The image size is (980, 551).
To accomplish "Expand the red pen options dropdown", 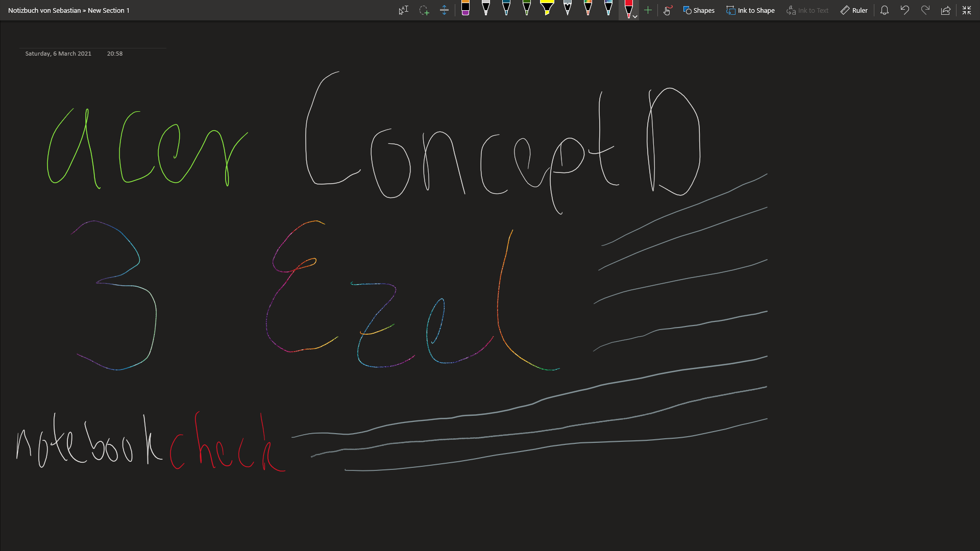I will (x=635, y=16).
